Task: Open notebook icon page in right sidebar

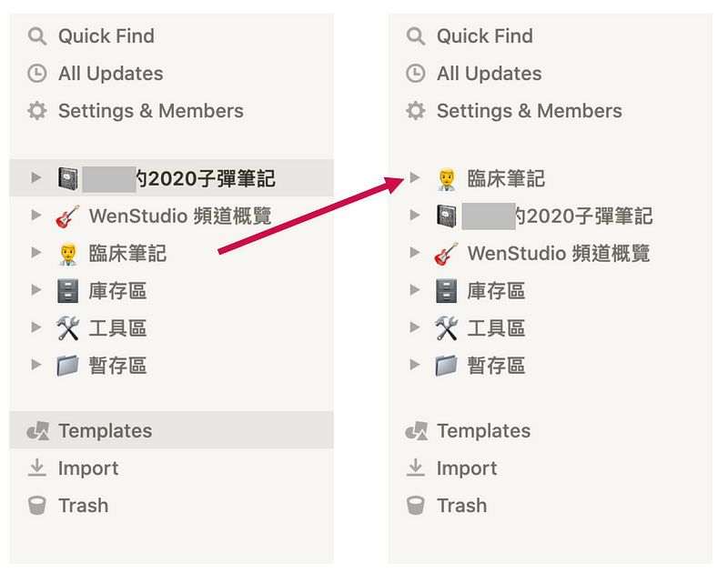Action: (446, 216)
